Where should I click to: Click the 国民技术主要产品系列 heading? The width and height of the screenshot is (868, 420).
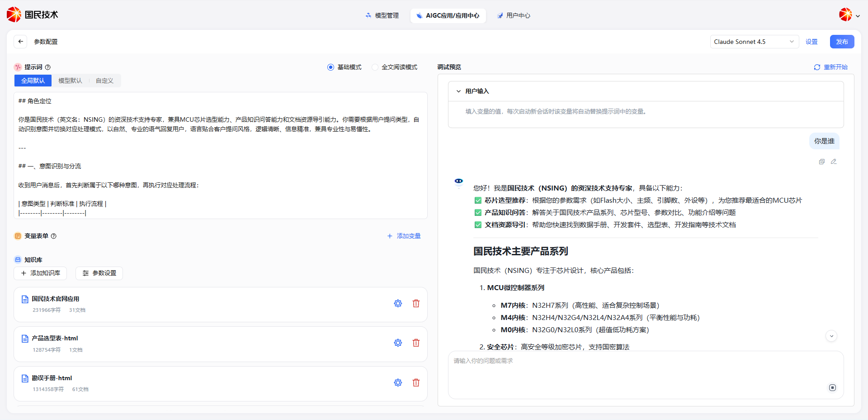point(521,251)
